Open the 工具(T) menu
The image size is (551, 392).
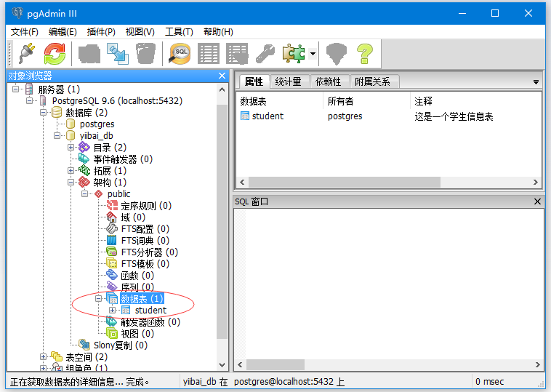point(179,32)
